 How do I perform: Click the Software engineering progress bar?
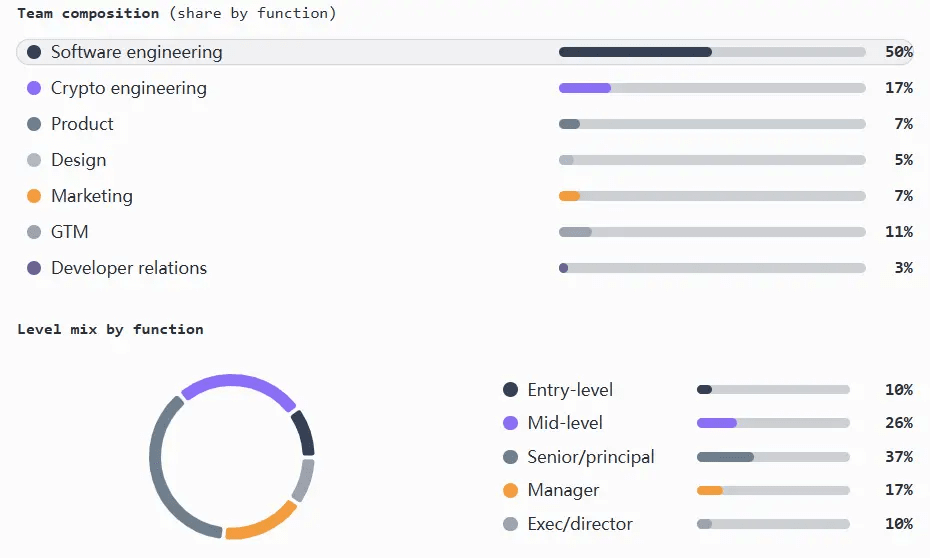[x=712, y=52]
